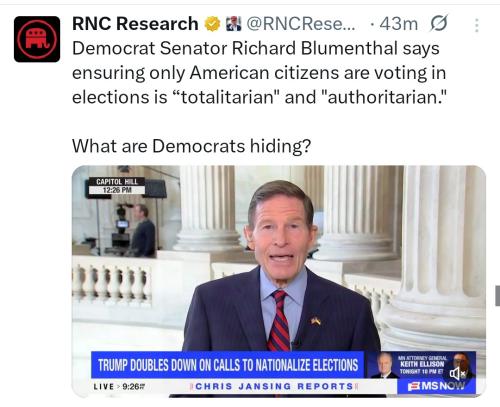The height and width of the screenshot is (407, 500).
Task: Click the 43m timestamp of the post
Action: 398,24
